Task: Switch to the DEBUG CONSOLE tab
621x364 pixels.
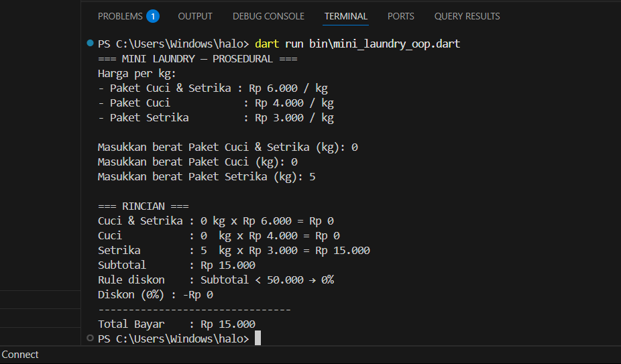Action: [268, 16]
